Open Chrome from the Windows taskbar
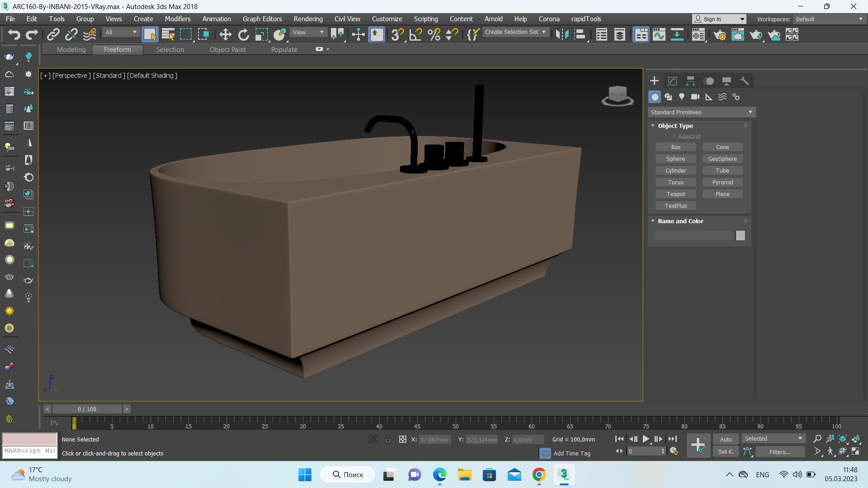 [539, 475]
